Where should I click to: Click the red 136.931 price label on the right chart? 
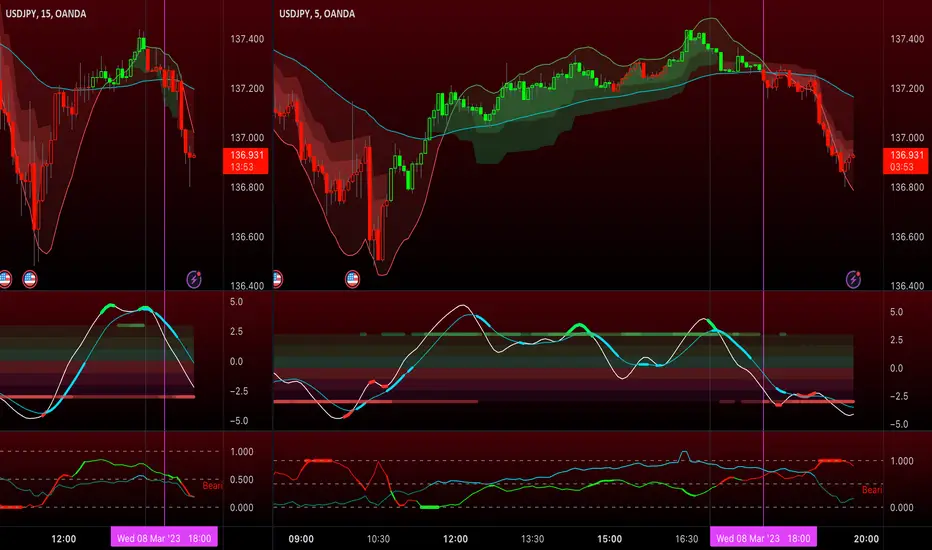906,161
